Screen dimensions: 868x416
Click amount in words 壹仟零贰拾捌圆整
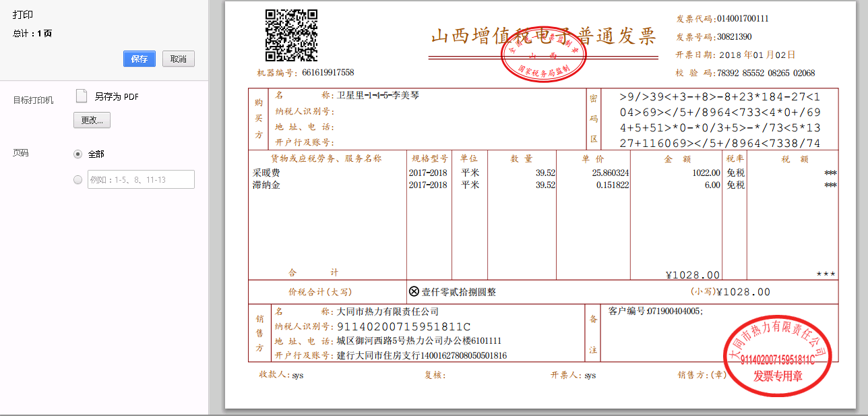pos(458,292)
